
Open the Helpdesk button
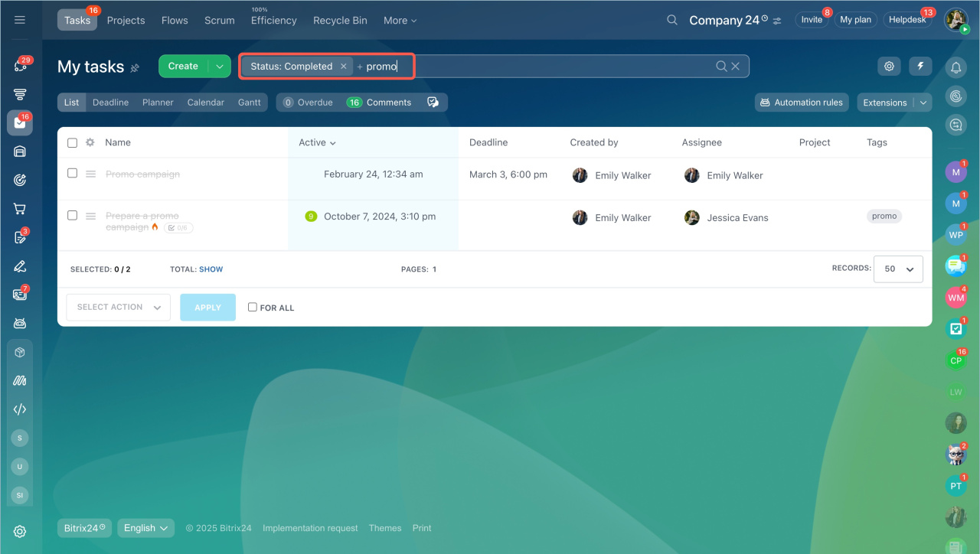pyautogui.click(x=907, y=20)
